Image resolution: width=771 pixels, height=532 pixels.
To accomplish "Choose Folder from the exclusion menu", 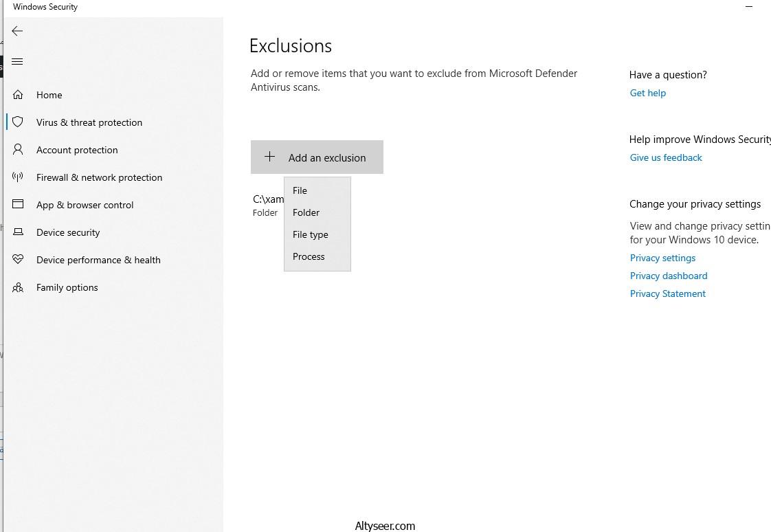I will click(x=306, y=212).
